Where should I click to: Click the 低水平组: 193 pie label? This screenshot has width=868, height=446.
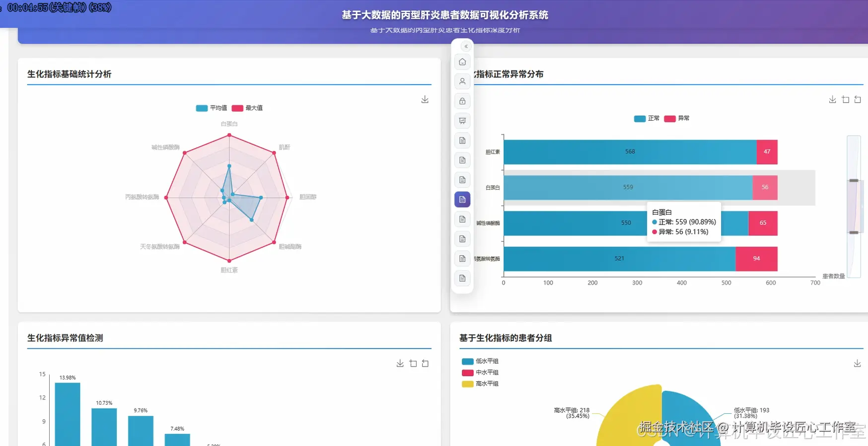752,413
